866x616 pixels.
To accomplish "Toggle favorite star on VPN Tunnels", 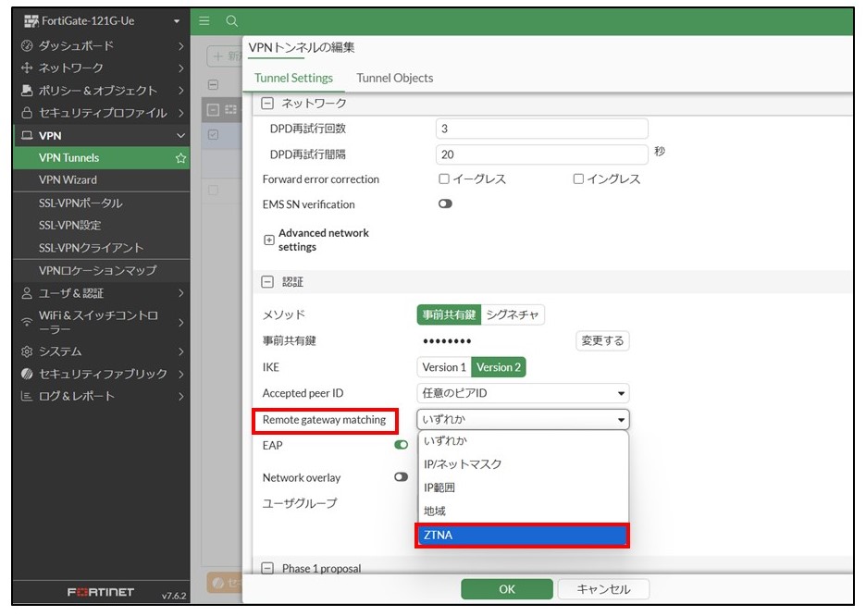I will pyautogui.click(x=180, y=158).
